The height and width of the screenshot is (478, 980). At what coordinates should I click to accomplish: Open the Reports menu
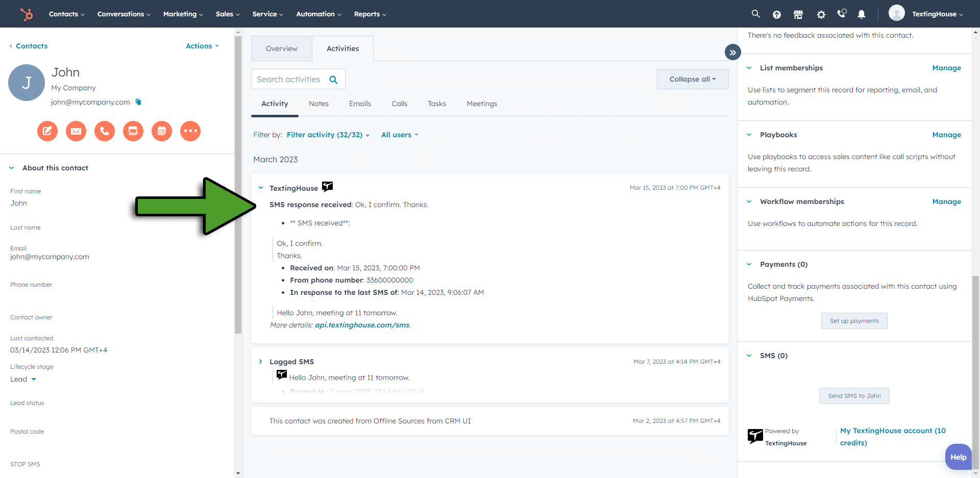coord(370,14)
